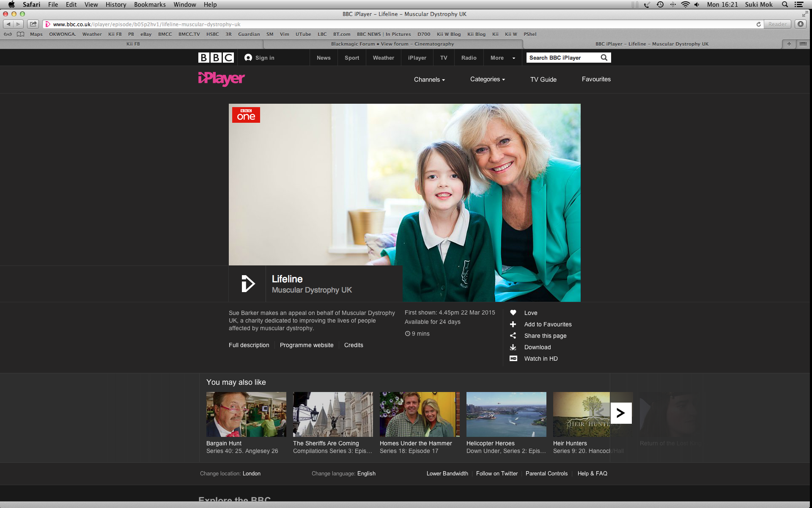Open the Time Machine menu bar icon
Viewport: 812px width, 508px height.
(x=660, y=5)
